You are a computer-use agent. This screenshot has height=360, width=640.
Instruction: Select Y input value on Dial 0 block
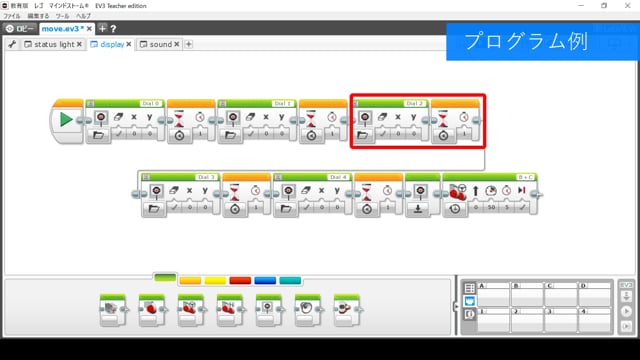150,133
